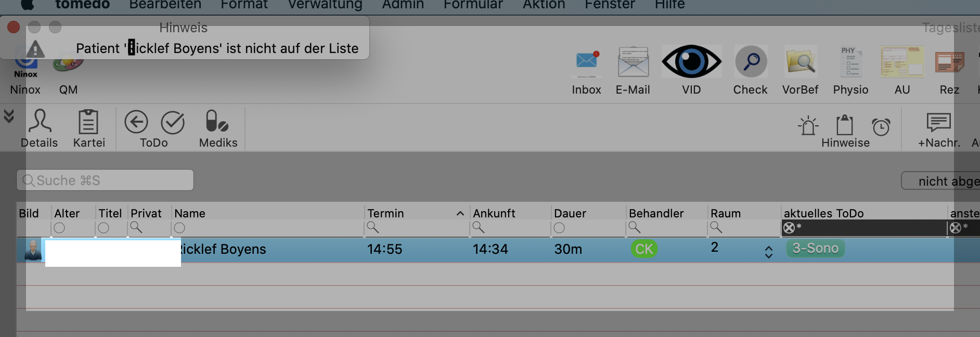Screen dimensions: 980x337
Task: Open the Physio form icon
Action: [850, 62]
